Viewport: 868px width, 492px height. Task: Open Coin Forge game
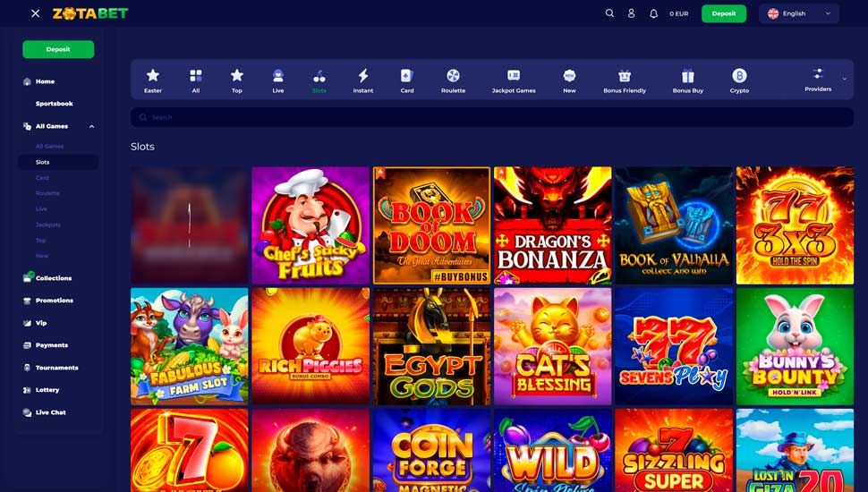(431, 451)
